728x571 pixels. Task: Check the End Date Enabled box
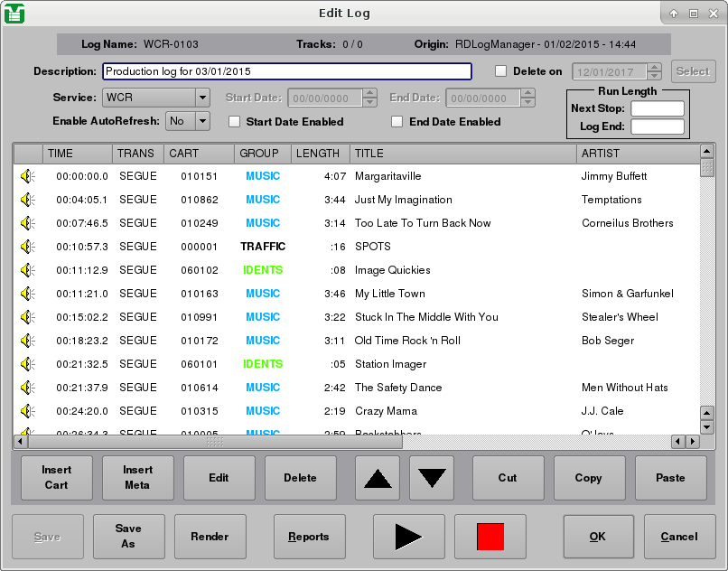click(397, 122)
